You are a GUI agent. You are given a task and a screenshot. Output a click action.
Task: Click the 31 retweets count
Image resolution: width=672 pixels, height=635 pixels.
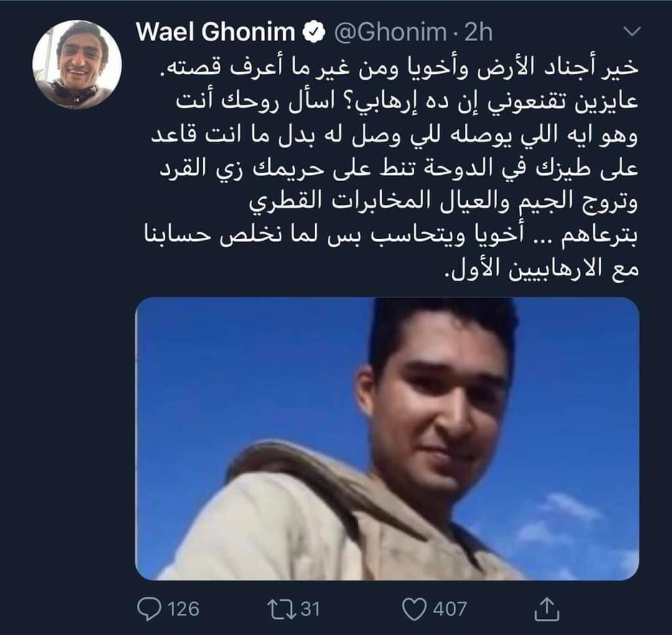pyautogui.click(x=309, y=609)
